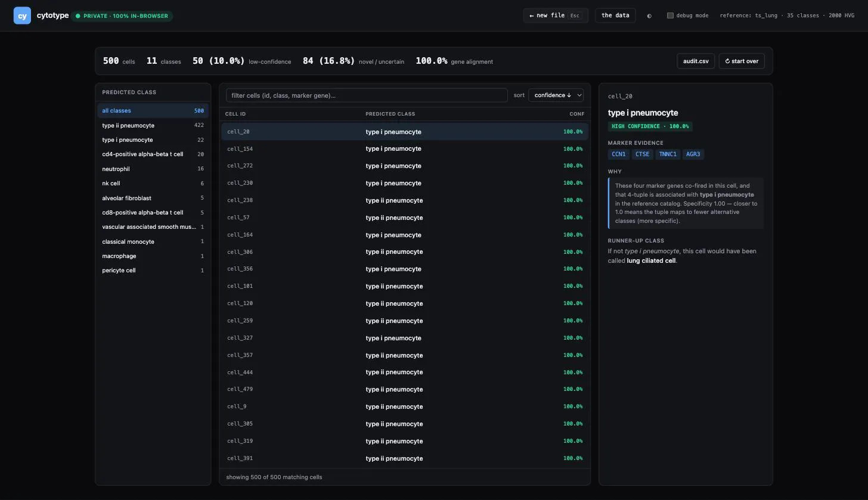Select row cell_20
The width and height of the screenshot is (868, 500).
click(x=405, y=132)
